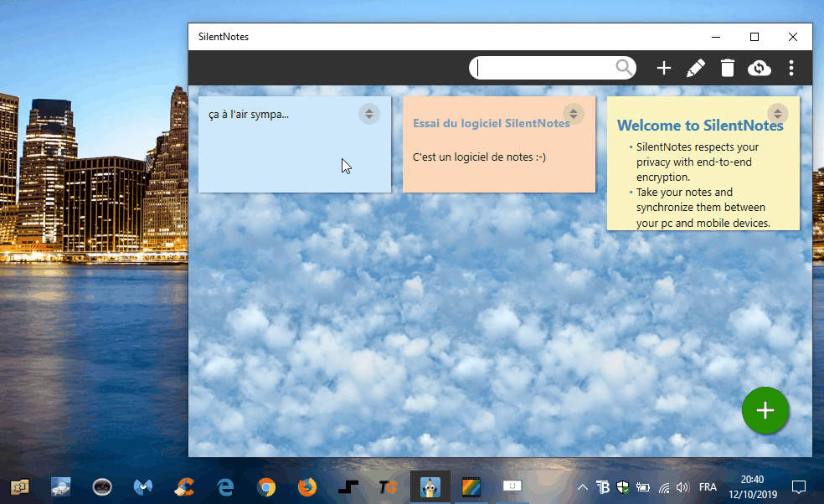The width and height of the screenshot is (824, 504).
Task: Click the reorder handle on 'ça à l'air sympa' note
Action: tap(369, 114)
